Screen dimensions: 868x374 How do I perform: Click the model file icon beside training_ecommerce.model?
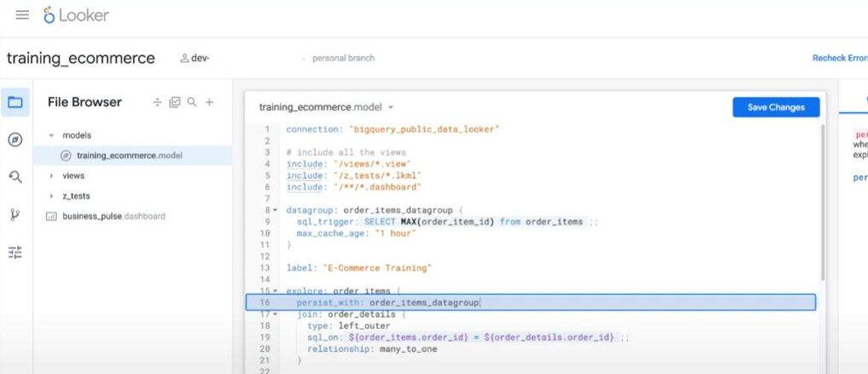coord(66,156)
